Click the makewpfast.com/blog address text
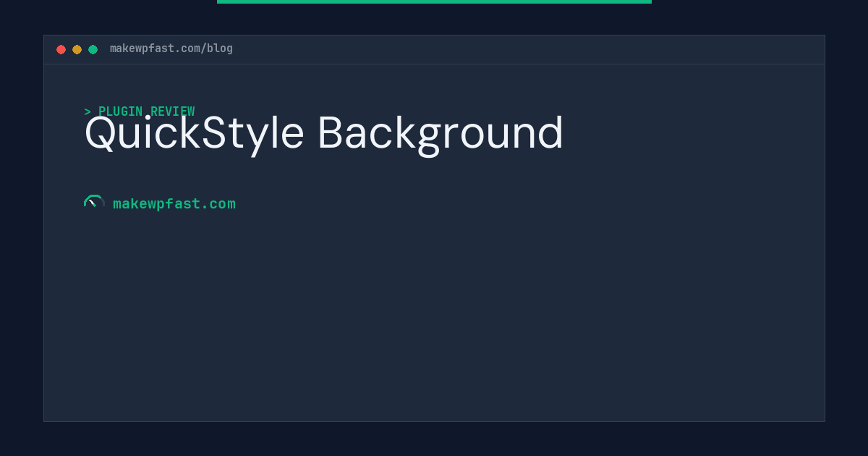Screen dimensions: 868x456 (171, 48)
